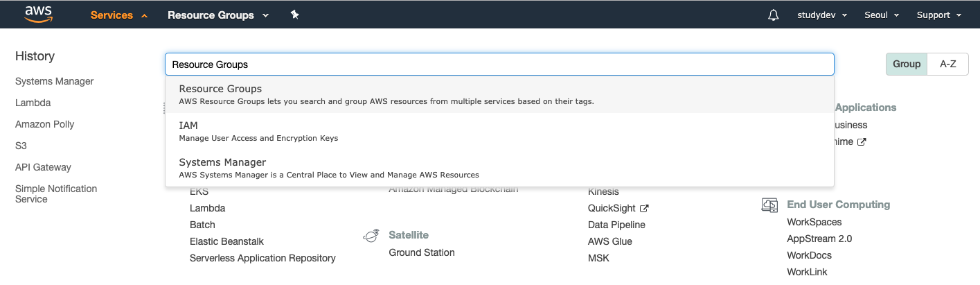This screenshot has width=980, height=285.
Task: Open Amazon Polly from History
Action: tap(45, 124)
